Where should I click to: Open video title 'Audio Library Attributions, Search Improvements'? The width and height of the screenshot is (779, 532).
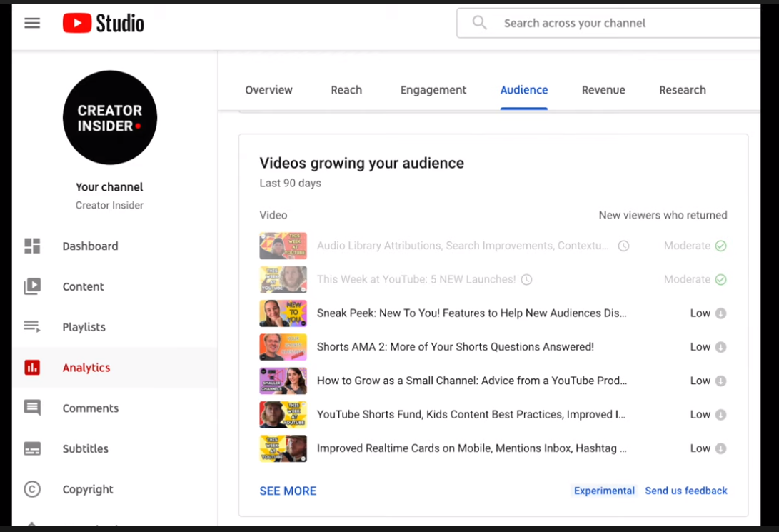click(463, 246)
